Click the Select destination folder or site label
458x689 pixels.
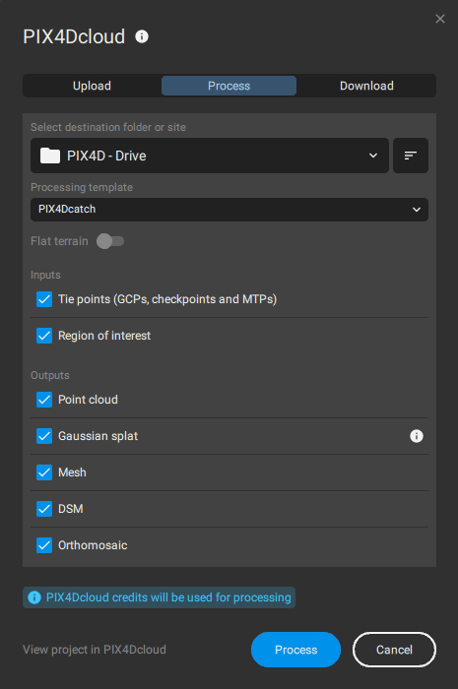[108, 127]
